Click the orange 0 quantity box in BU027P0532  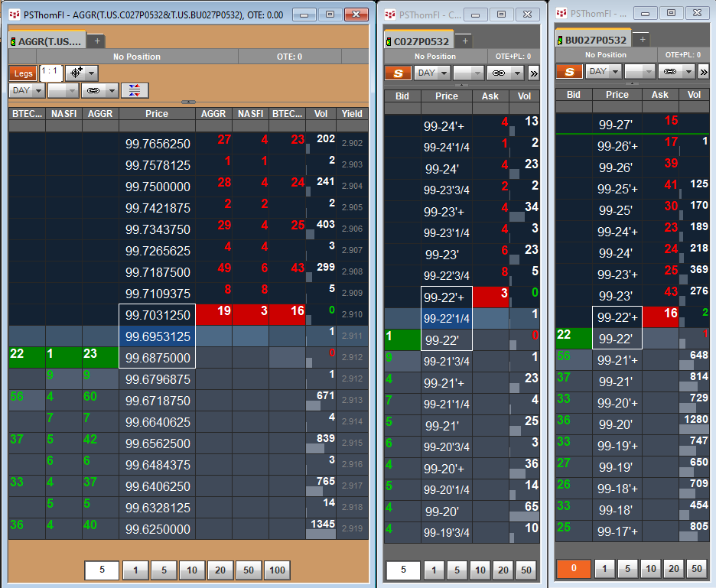pyautogui.click(x=573, y=569)
